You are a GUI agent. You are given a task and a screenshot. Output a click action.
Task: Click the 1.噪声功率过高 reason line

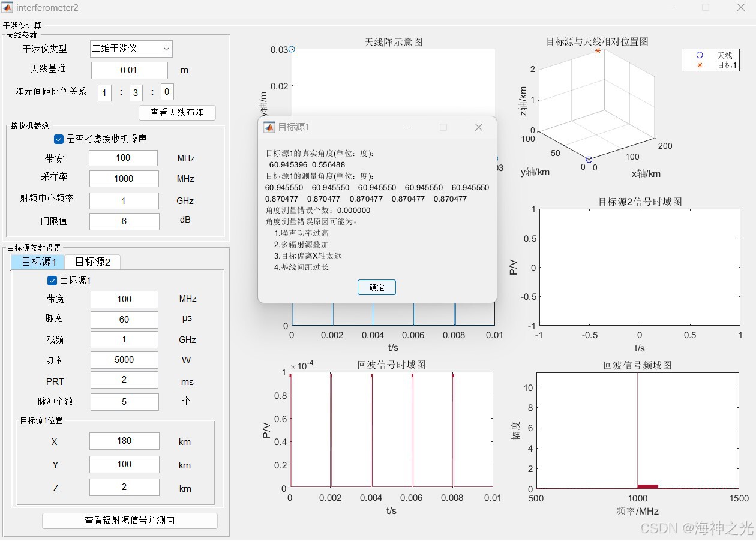[301, 233]
